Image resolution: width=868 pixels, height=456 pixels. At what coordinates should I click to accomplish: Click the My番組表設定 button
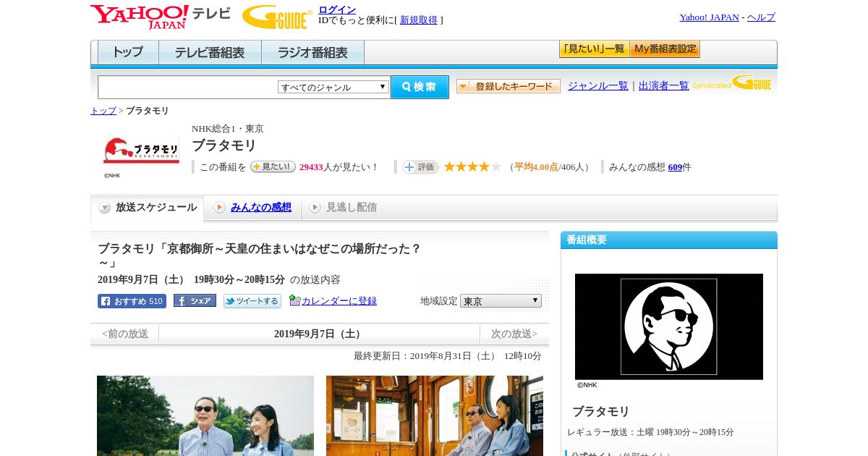[665, 49]
